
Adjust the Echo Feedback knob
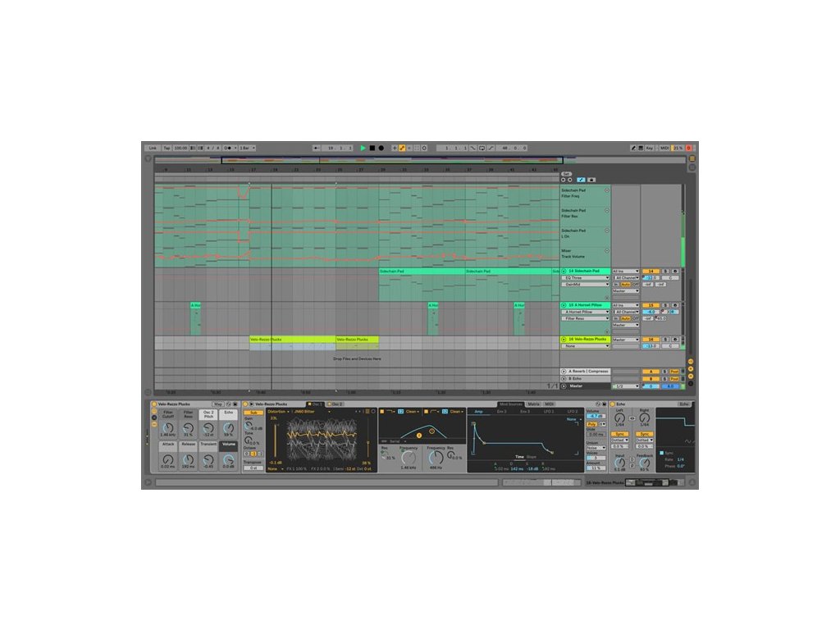pyautogui.click(x=645, y=463)
